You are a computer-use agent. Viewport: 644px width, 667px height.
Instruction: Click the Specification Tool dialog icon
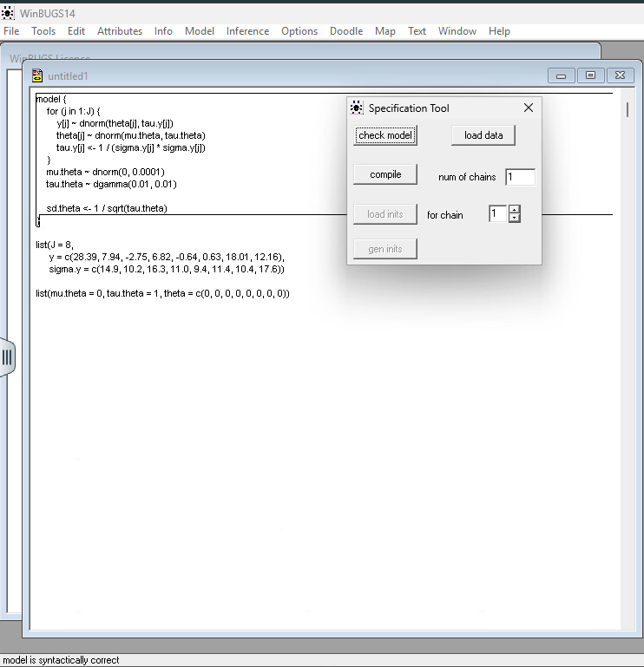tap(356, 108)
